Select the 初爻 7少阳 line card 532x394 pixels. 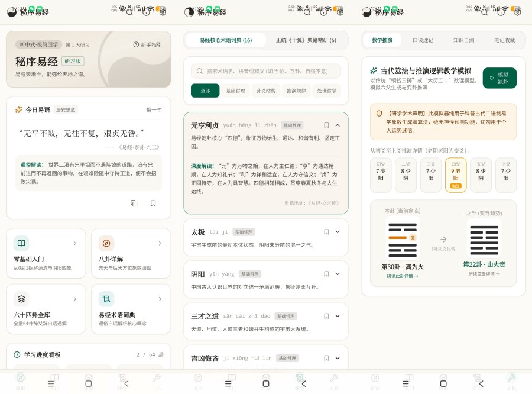(x=381, y=175)
